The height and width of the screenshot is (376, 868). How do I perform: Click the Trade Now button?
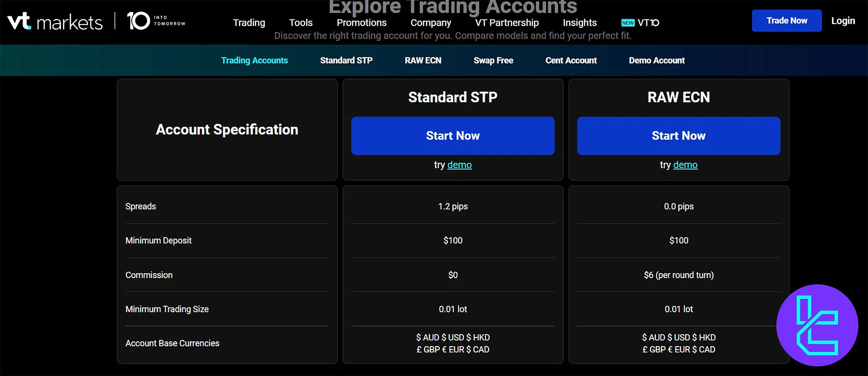787,21
